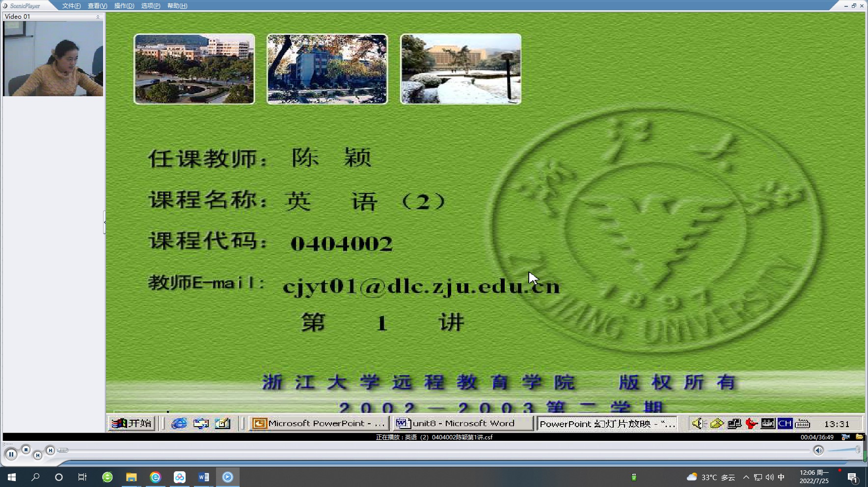Select the Microsoft PowerPoint task button in recording
The height and width of the screenshot is (487, 868).
click(319, 423)
